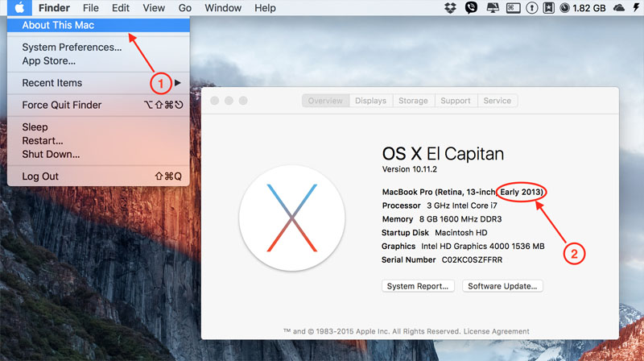Click the Dropbox menu bar icon
The image size is (644, 361).
tap(450, 8)
